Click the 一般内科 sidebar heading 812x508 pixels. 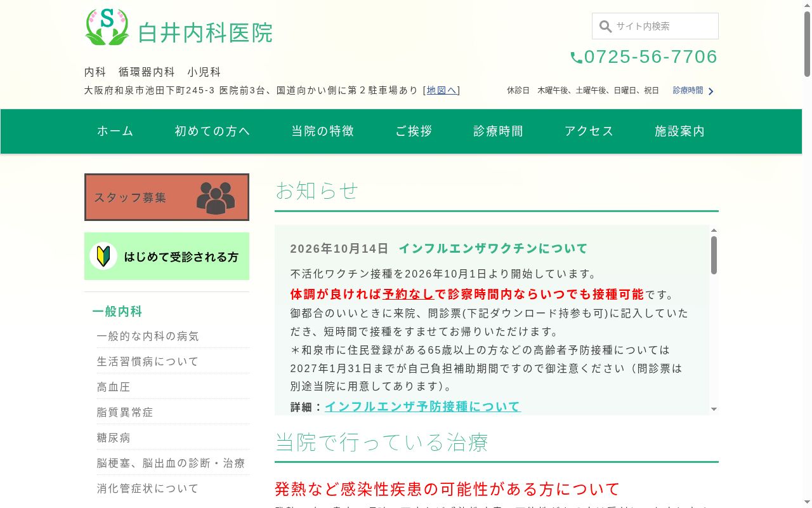coord(117,311)
